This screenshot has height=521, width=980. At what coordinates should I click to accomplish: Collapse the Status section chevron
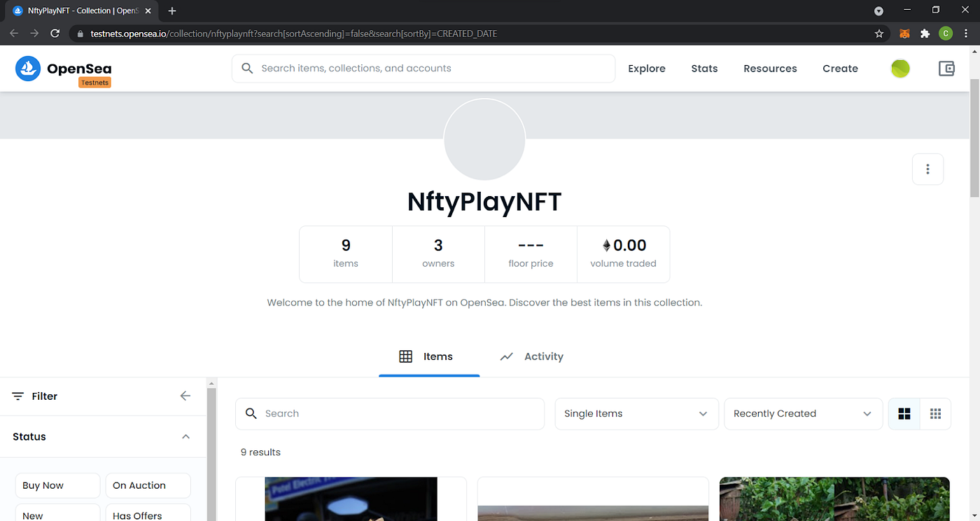tap(185, 436)
